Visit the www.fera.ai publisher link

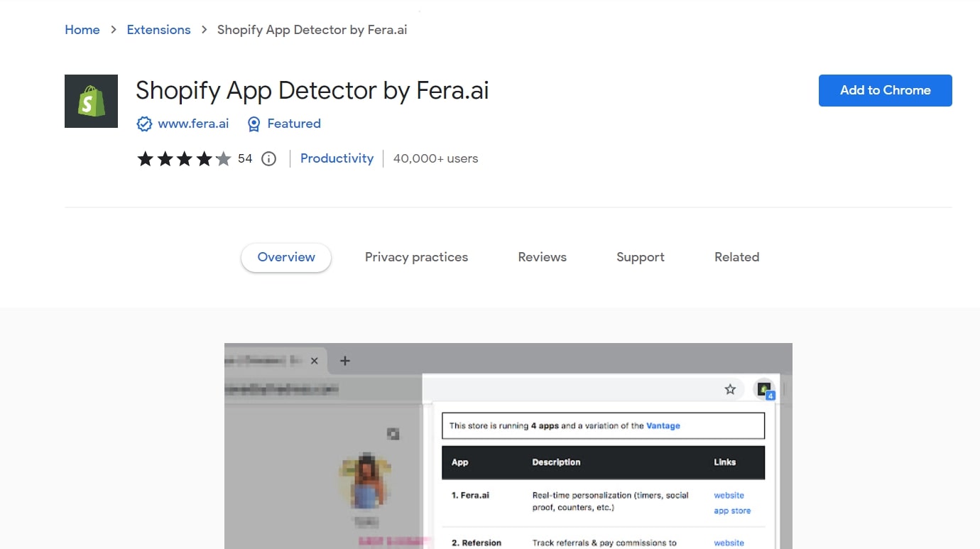[193, 124]
